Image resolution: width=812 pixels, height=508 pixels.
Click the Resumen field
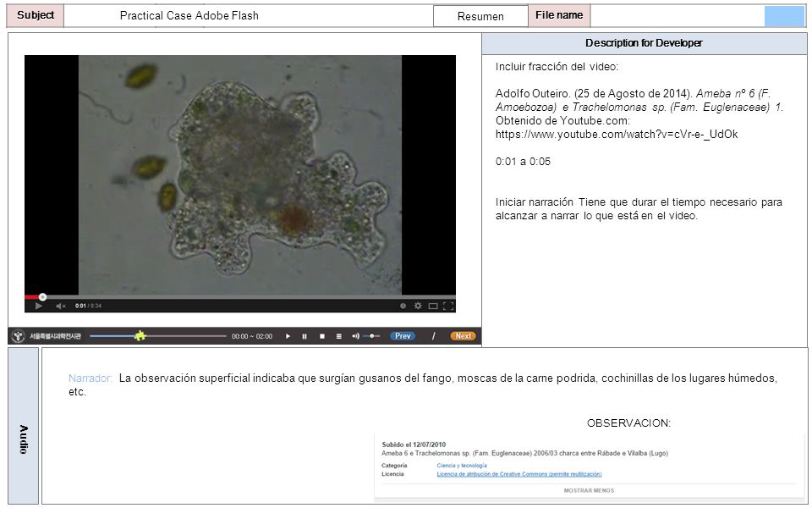pos(480,16)
